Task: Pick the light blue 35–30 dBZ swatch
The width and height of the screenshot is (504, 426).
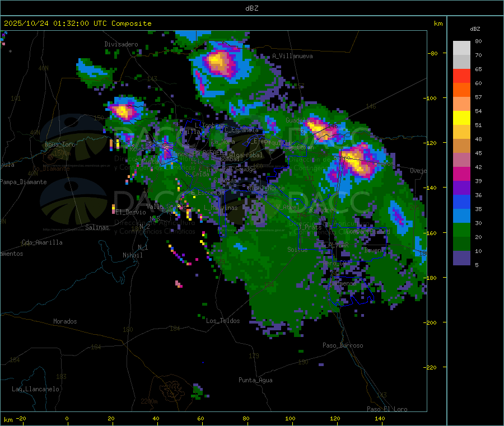Action: pos(461,216)
